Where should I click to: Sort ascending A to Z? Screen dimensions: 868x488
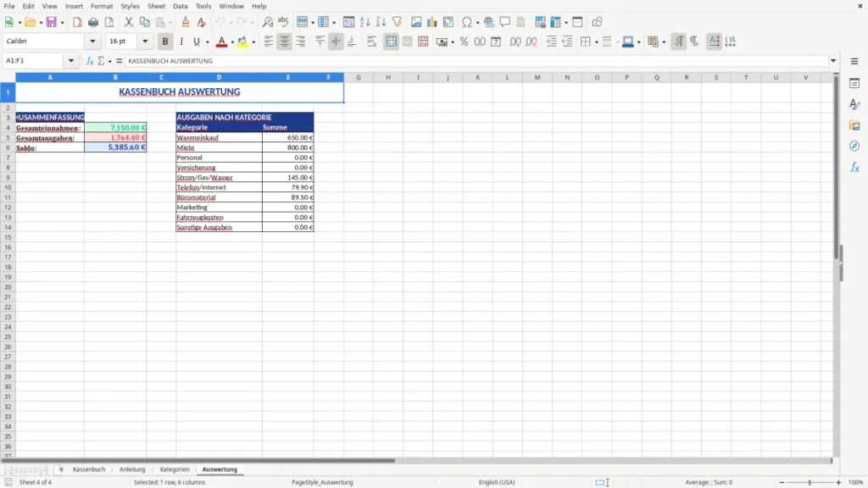tap(364, 22)
